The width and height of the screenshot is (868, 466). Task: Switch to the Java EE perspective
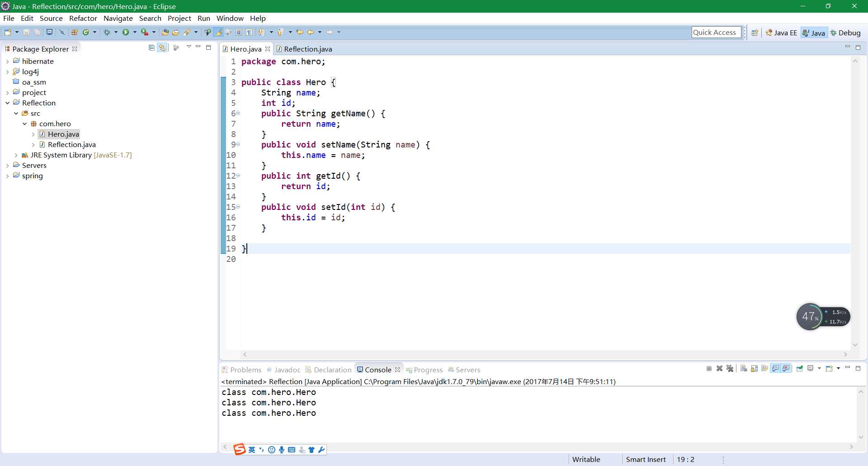pyautogui.click(x=781, y=33)
